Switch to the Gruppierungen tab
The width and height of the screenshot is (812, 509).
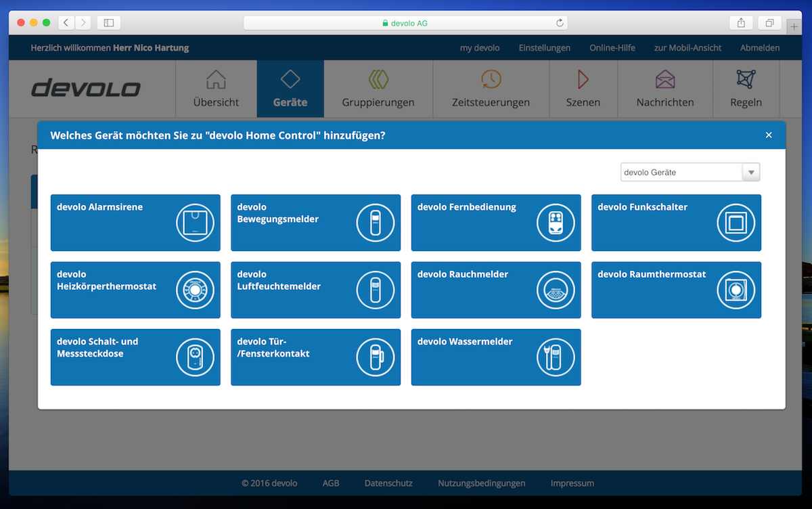coord(378,89)
